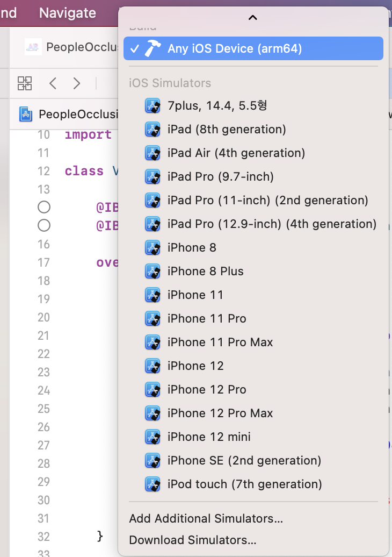Click the iOS Simulators section header
The width and height of the screenshot is (392, 557).
170,83
